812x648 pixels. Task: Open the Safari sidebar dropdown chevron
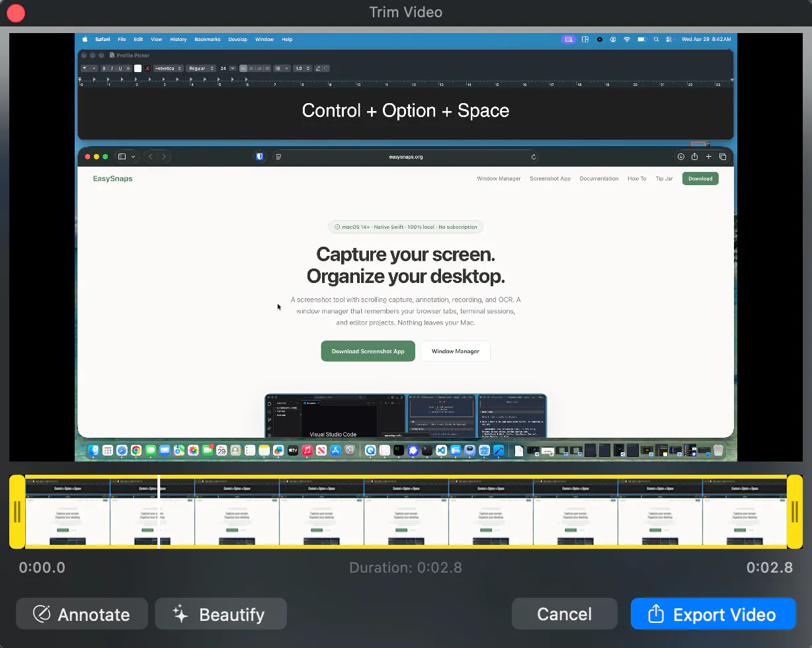point(133,157)
